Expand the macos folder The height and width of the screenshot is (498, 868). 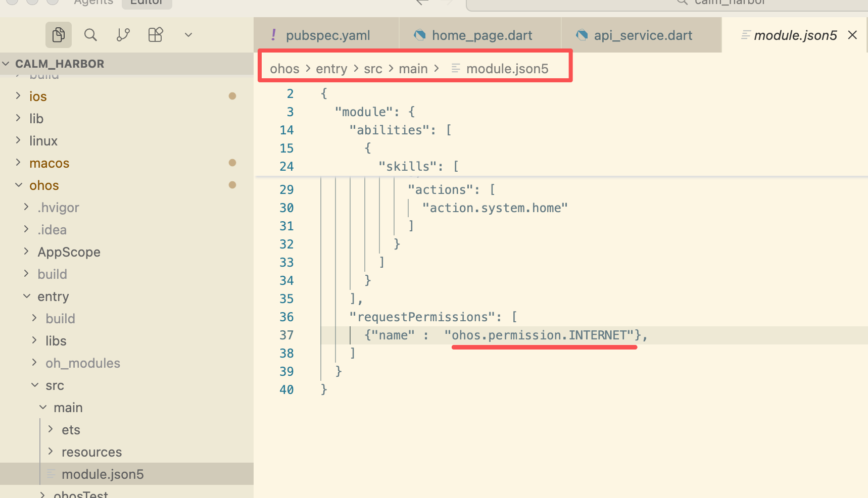point(127,163)
